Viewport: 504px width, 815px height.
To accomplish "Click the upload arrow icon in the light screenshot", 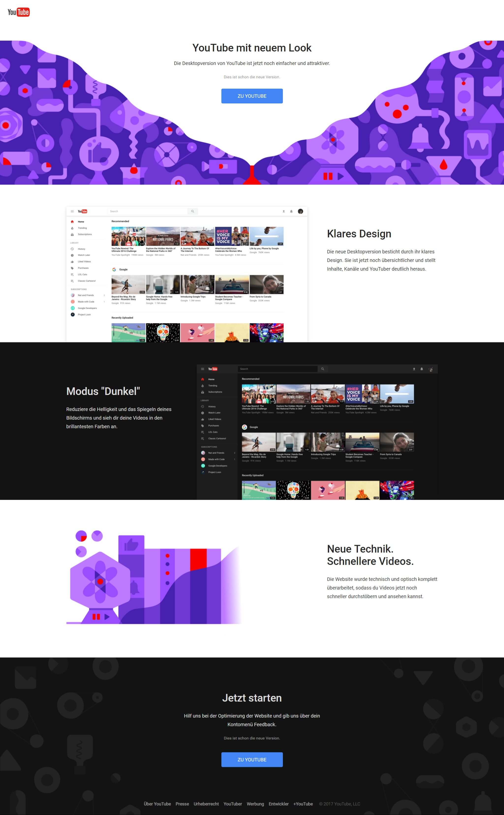I will pos(284,211).
